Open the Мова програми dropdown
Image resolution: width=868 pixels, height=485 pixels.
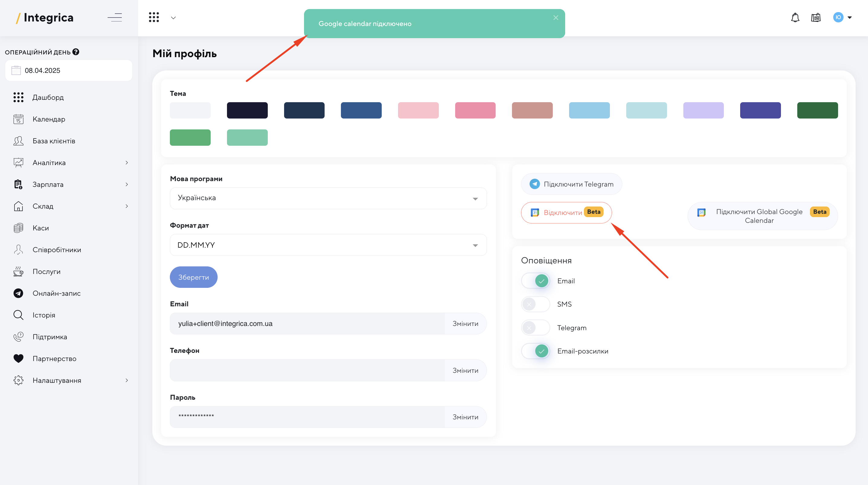coord(328,198)
